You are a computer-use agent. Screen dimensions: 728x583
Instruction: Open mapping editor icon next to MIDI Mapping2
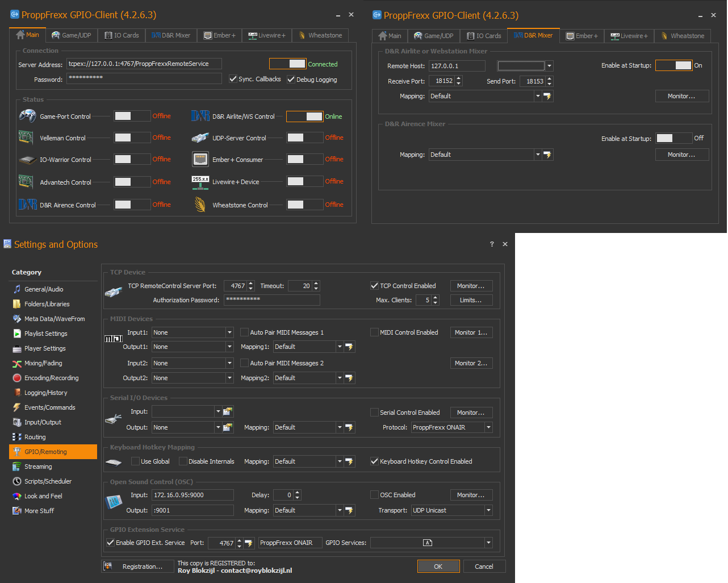(349, 378)
